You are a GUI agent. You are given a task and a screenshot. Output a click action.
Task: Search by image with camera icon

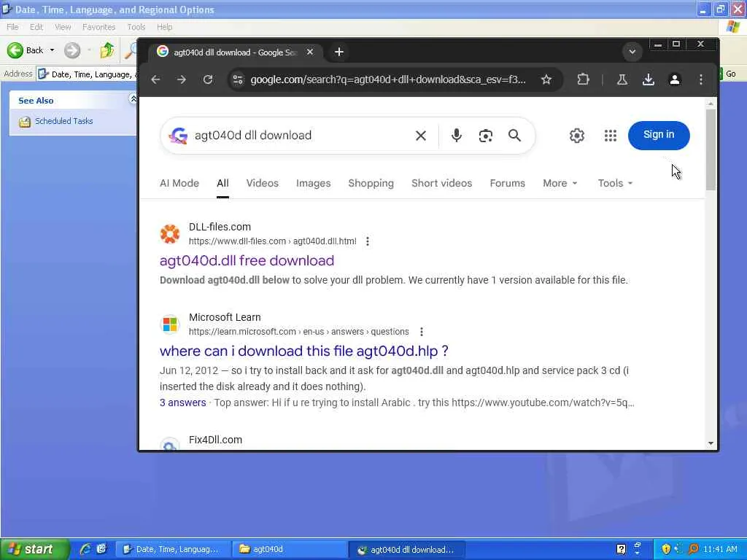coord(485,136)
